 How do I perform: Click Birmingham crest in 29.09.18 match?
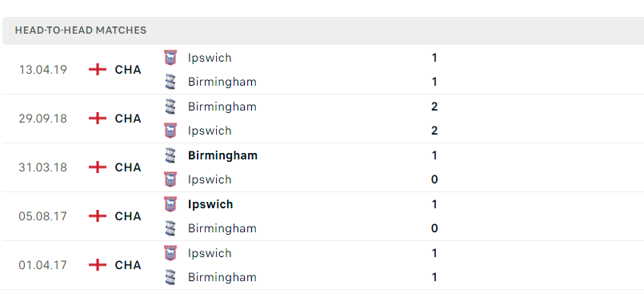[x=170, y=107]
